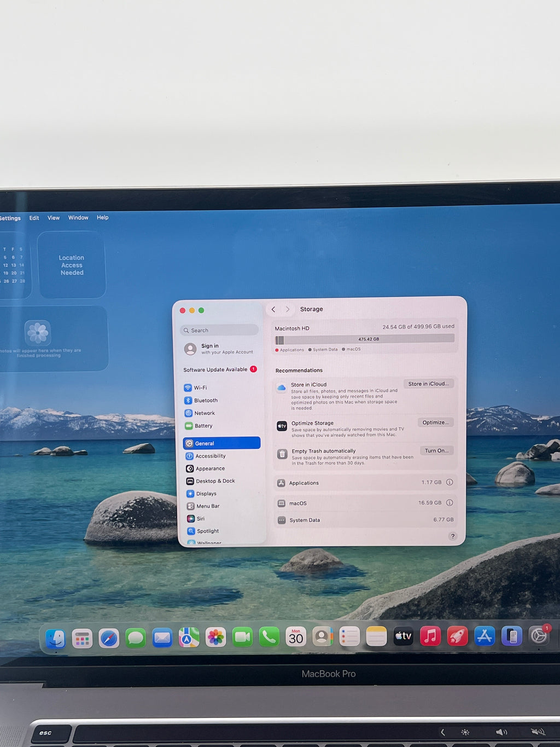Click the Photos widget on desktop

(54, 339)
